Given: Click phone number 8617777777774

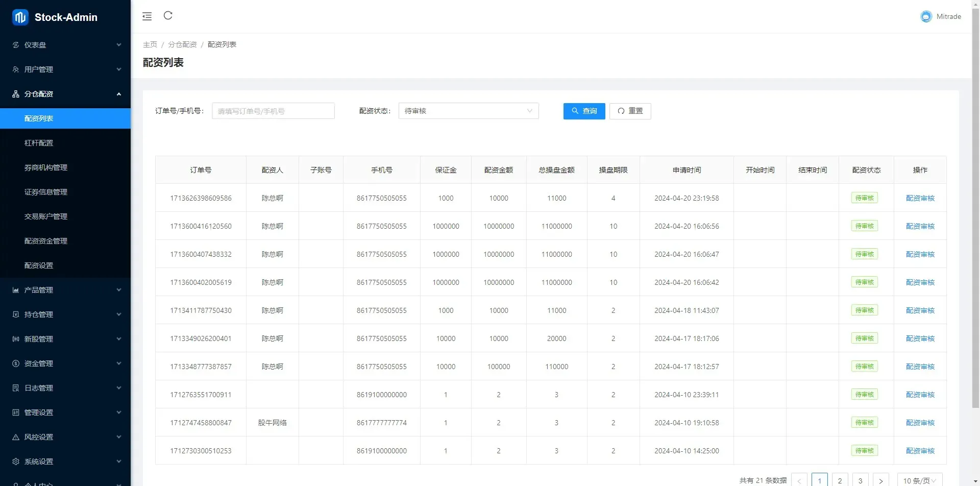Looking at the screenshot, I should pyautogui.click(x=381, y=423).
